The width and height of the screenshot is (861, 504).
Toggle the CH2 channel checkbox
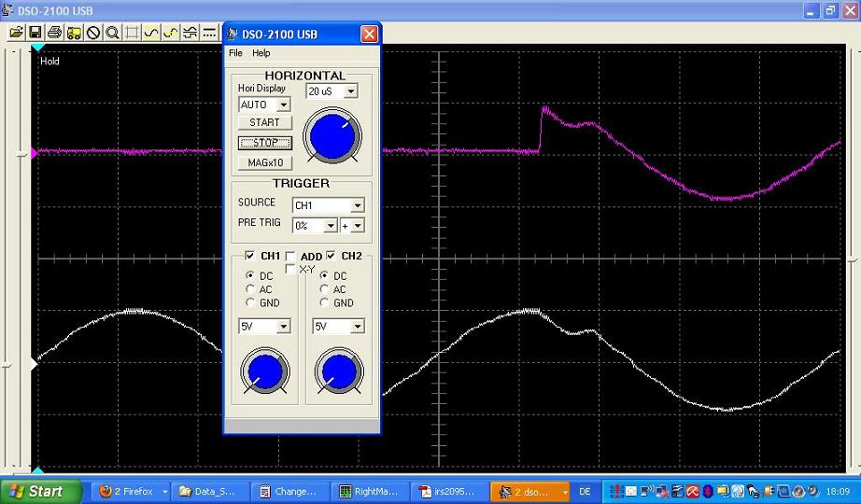pos(331,256)
